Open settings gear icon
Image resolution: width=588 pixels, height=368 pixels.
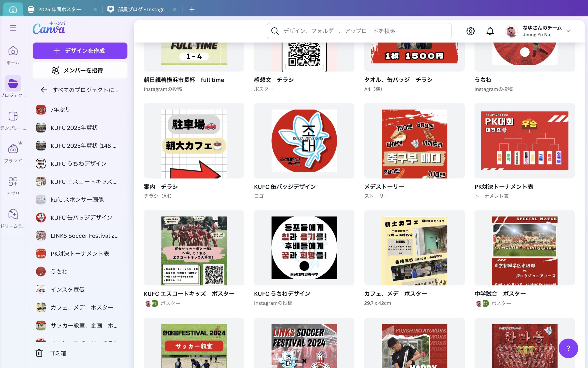(x=470, y=31)
